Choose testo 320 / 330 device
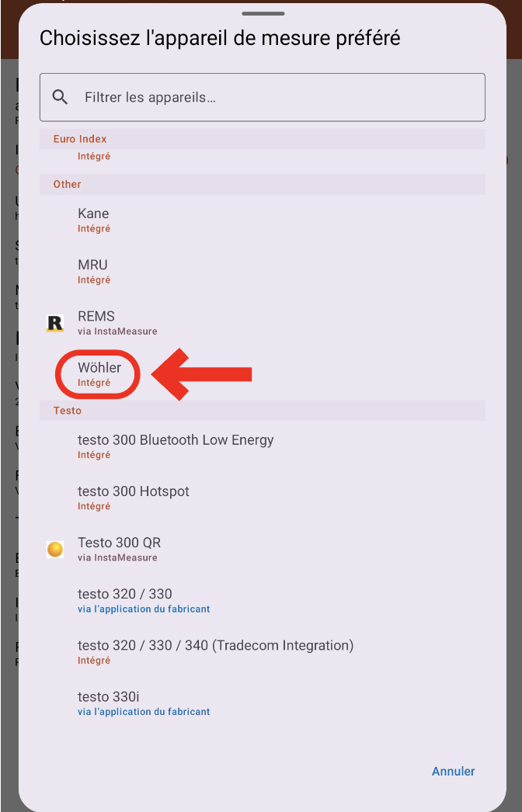Image resolution: width=522 pixels, height=812 pixels. coord(263,600)
